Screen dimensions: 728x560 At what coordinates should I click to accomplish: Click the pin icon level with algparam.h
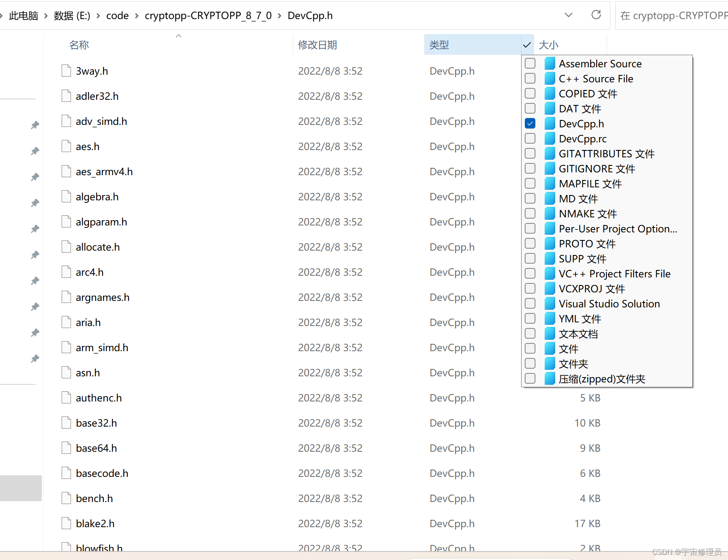coord(35,229)
